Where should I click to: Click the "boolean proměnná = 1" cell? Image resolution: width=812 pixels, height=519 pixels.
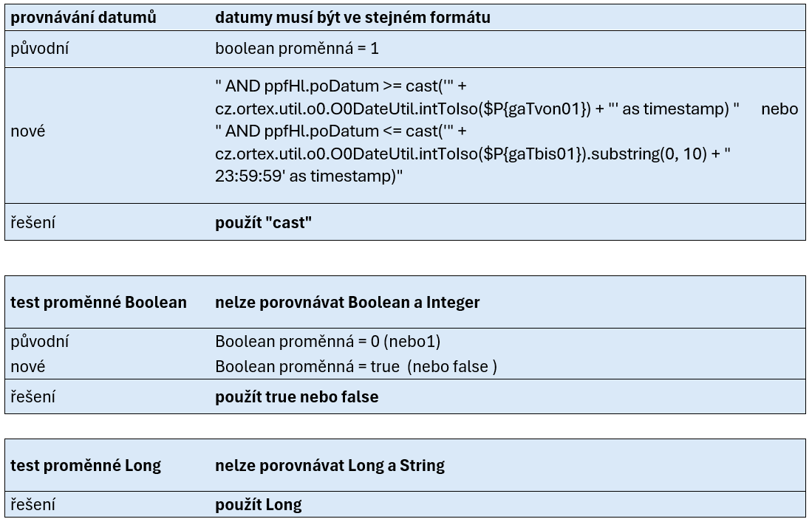[296, 49]
